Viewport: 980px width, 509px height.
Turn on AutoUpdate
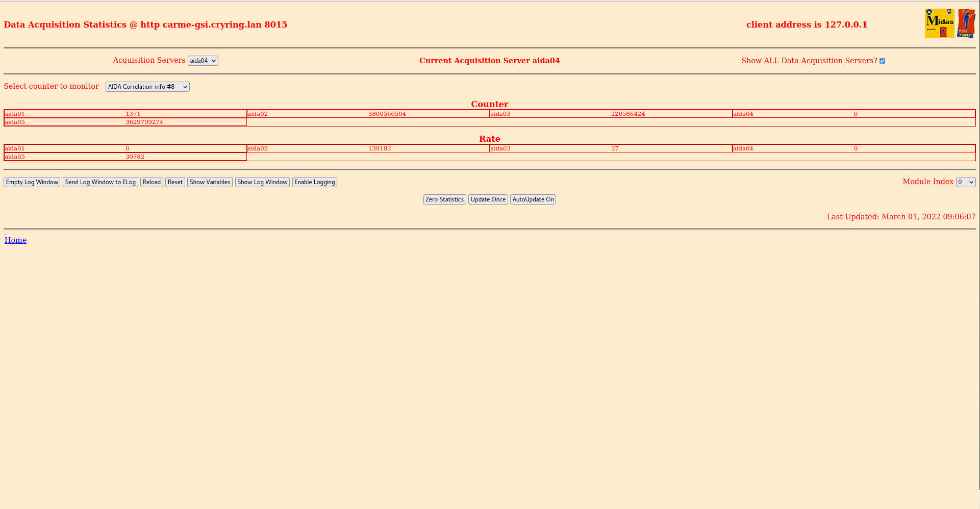pyautogui.click(x=533, y=199)
